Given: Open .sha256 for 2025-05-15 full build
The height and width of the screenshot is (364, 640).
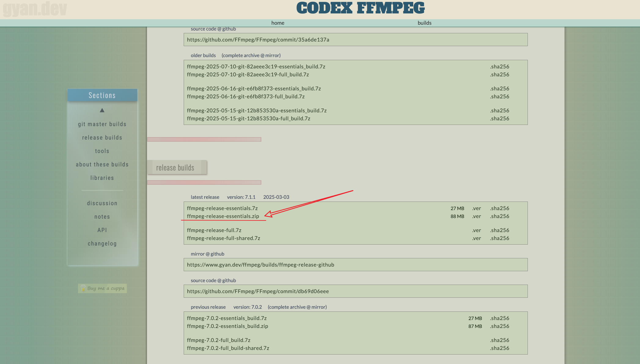Looking at the screenshot, I should coord(500,118).
